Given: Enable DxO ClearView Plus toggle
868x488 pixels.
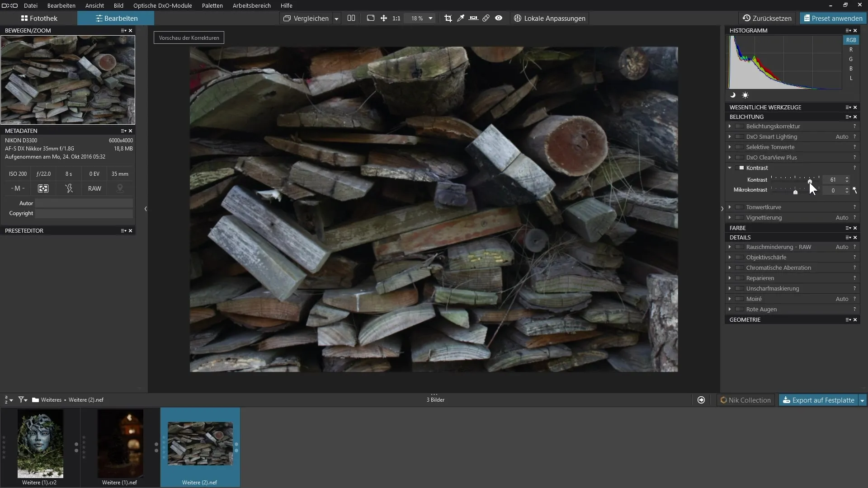Looking at the screenshot, I should pos(740,158).
